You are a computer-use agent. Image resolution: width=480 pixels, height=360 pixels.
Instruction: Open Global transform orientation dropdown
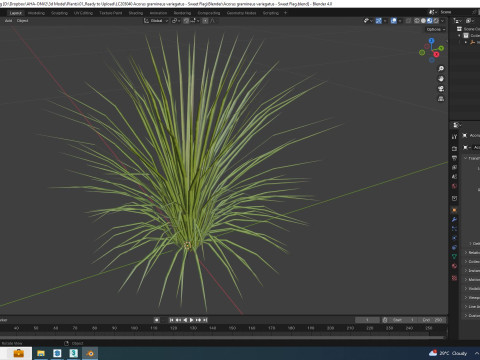point(156,21)
